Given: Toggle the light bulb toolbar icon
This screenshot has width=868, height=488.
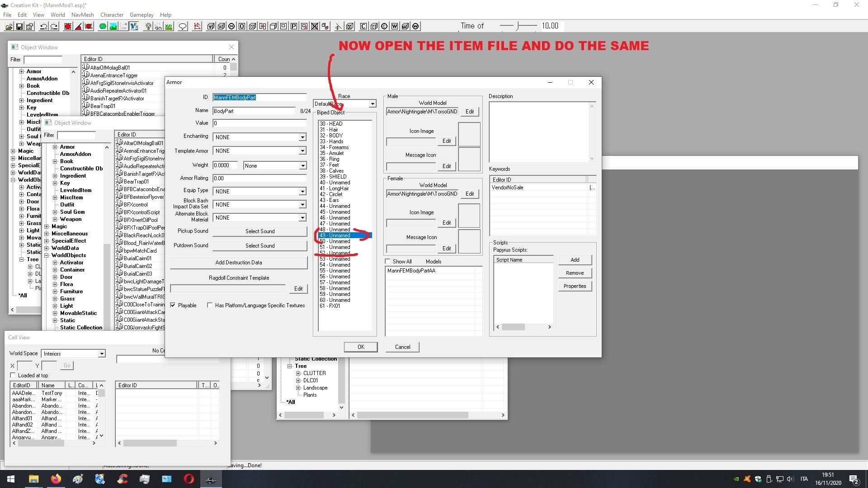Looking at the screenshot, I should click(x=148, y=26).
